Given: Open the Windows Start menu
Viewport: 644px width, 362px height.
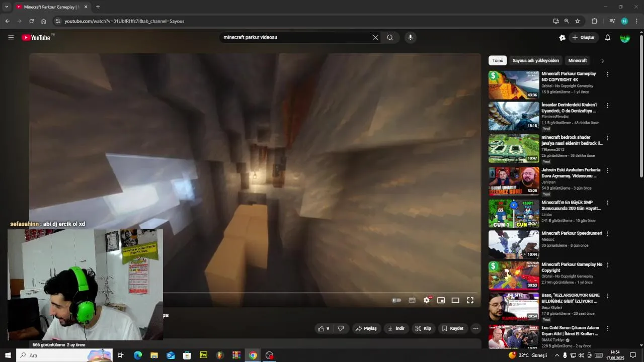Looking at the screenshot, I should [8, 355].
